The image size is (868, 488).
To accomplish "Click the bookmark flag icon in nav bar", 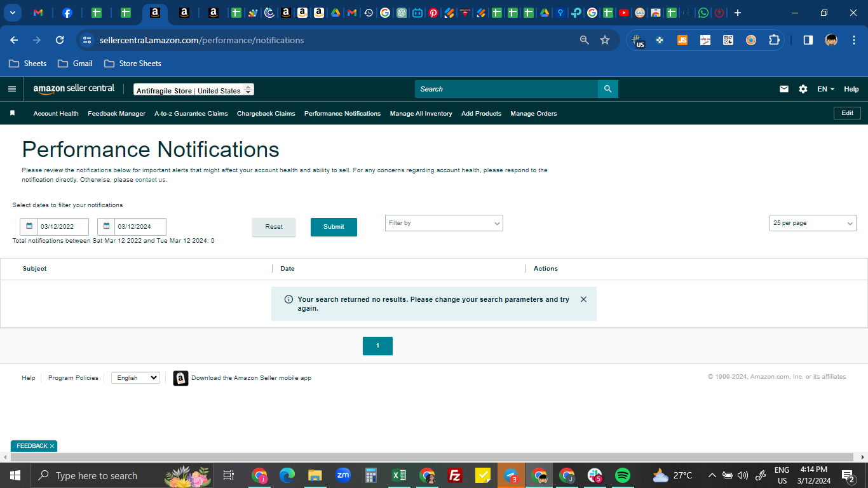I will click(12, 113).
